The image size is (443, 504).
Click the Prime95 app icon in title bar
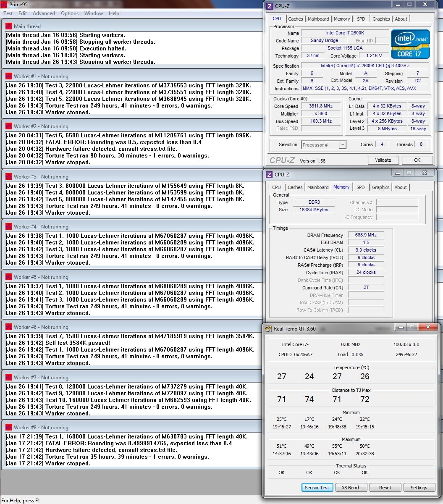[x=4, y=4]
